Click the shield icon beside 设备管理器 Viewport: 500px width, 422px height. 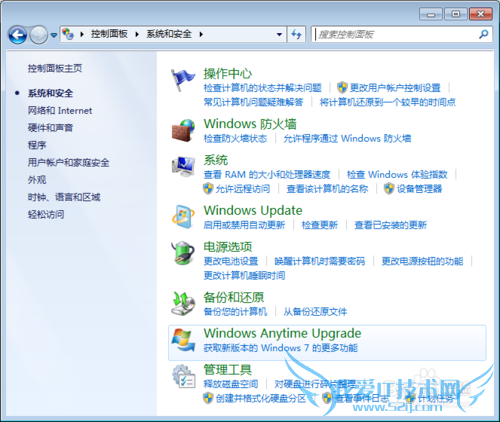click(389, 189)
